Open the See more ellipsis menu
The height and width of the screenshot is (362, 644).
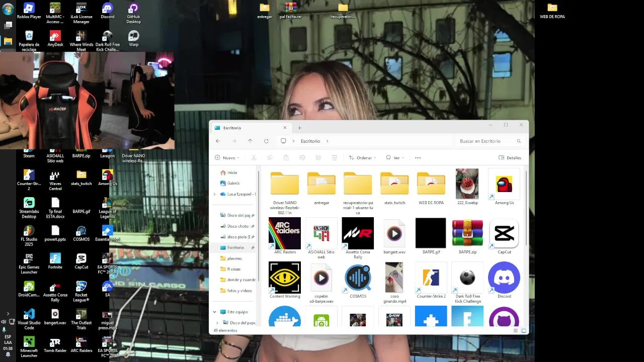pyautogui.click(x=418, y=158)
